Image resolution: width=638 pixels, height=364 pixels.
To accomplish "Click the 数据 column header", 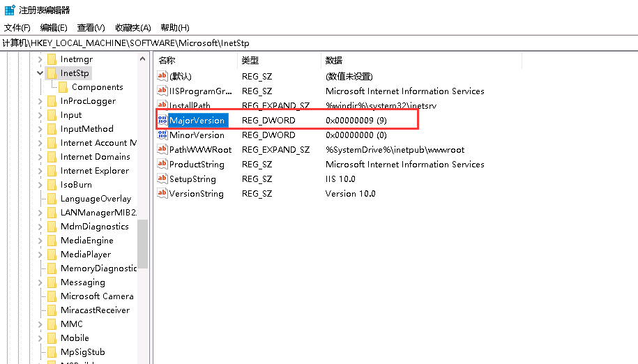I will tap(335, 61).
